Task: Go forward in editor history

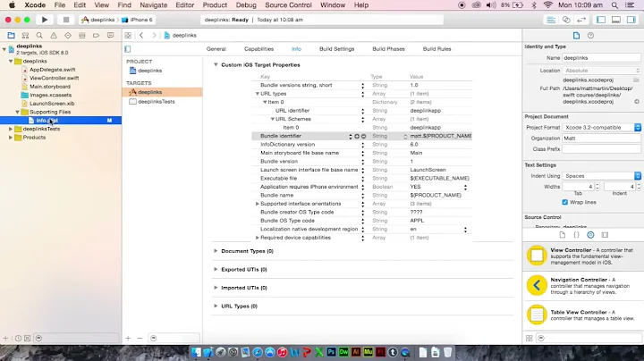Action: [154, 35]
